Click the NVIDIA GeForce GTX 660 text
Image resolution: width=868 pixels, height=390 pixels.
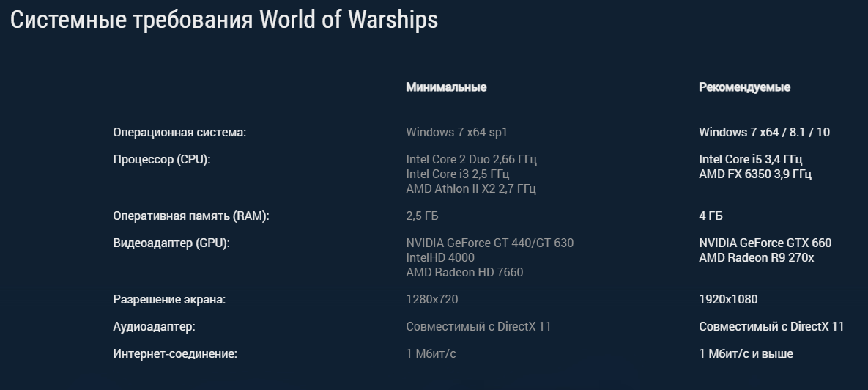tap(765, 243)
